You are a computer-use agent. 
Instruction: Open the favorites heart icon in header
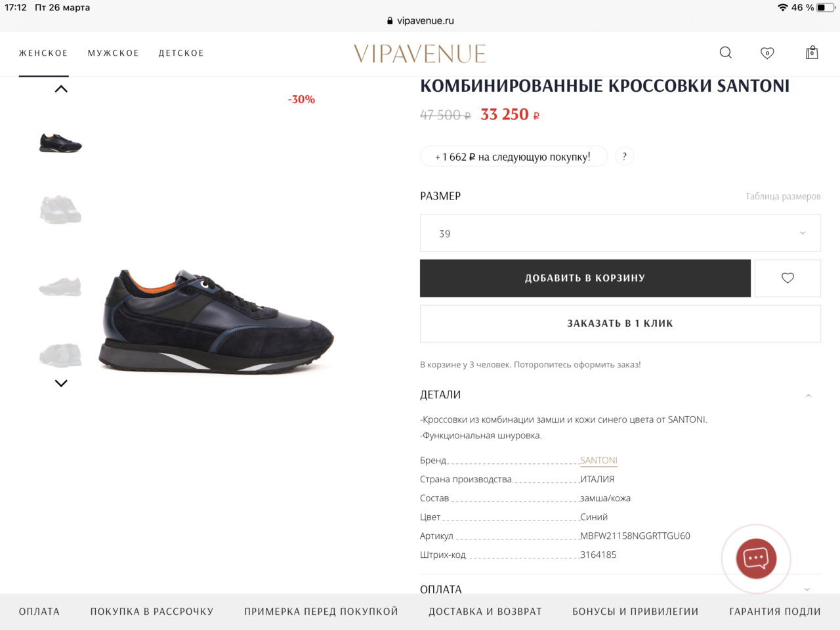click(x=767, y=53)
